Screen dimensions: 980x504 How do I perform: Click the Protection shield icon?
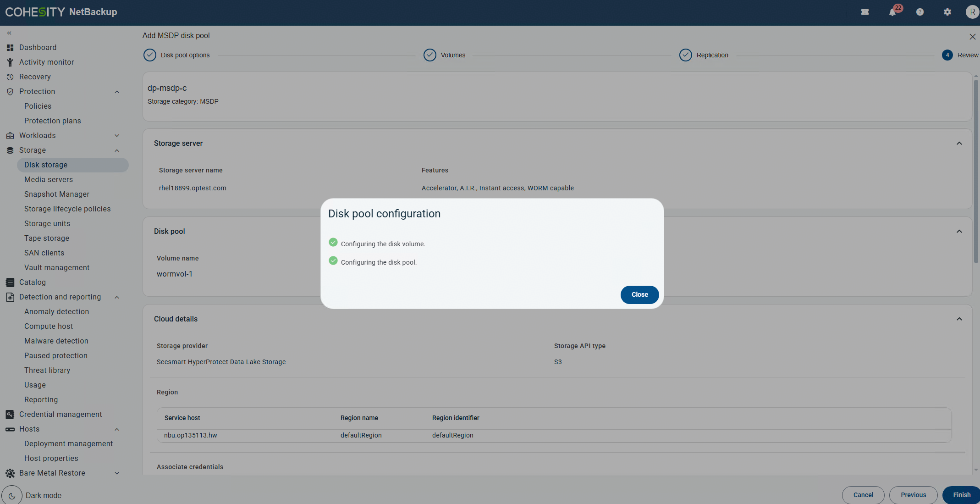[x=10, y=92]
